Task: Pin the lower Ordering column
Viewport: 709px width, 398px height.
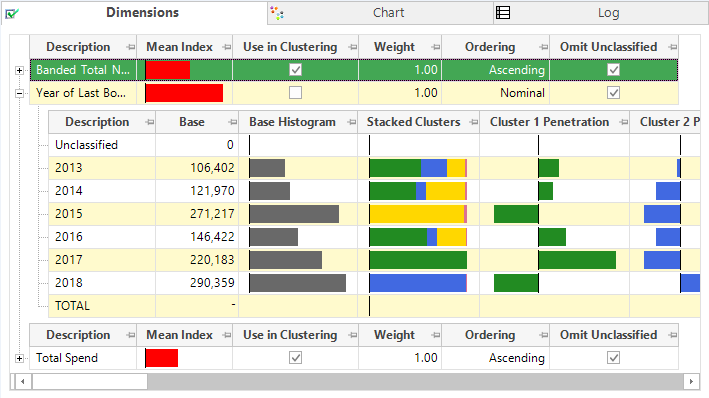Action: [544, 335]
